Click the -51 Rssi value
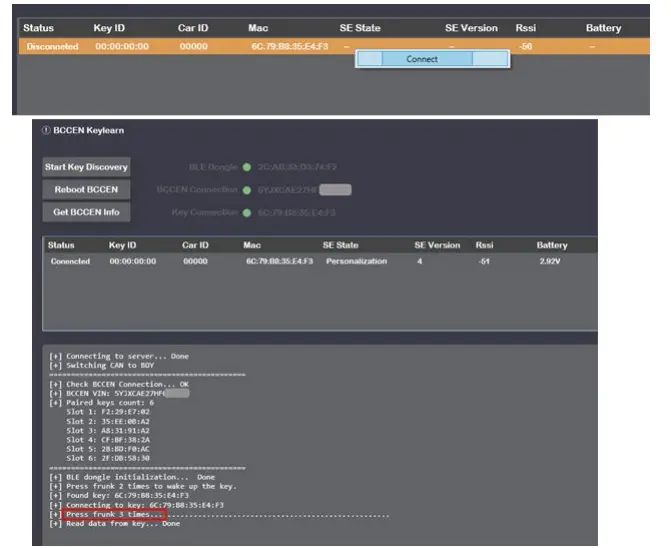This screenshot has width=671, height=548. pyautogui.click(x=484, y=261)
